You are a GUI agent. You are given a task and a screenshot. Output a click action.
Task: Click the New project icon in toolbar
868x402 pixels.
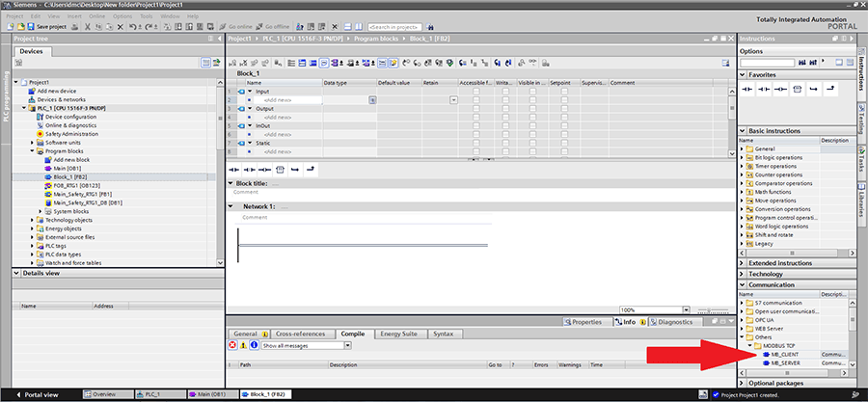click(11, 27)
